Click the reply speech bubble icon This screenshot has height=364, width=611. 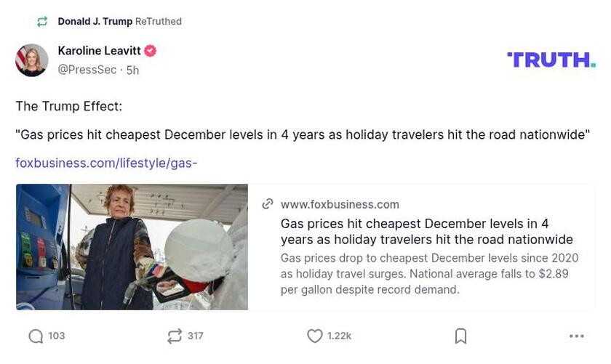[36, 336]
